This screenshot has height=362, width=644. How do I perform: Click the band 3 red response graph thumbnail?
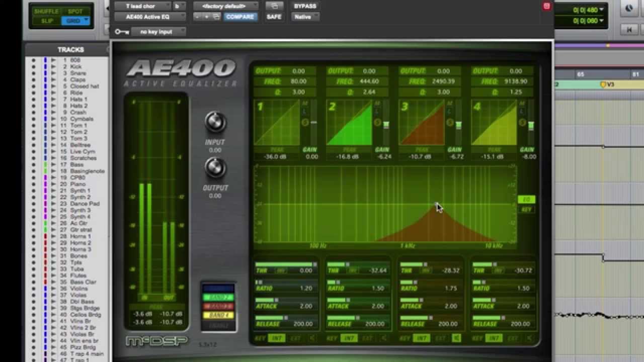422,122
